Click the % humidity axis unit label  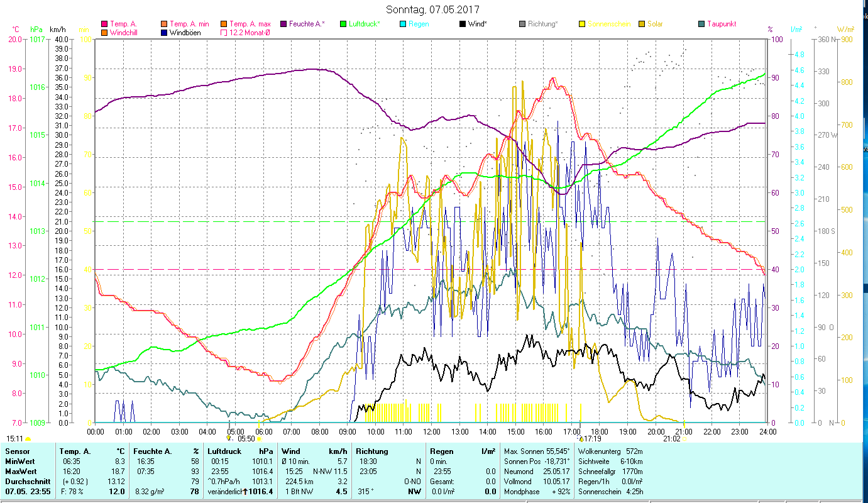[771, 30]
